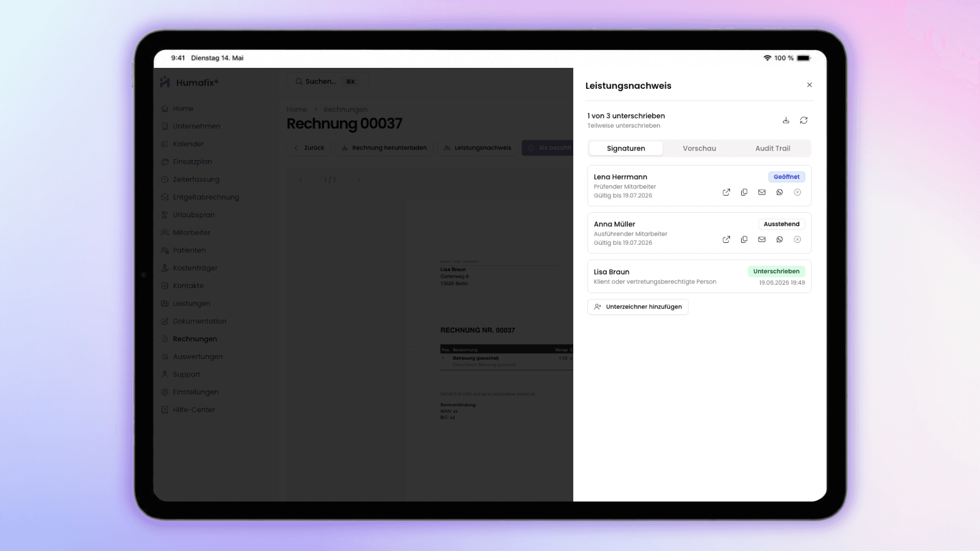Open Patienten in the sidebar

point(183,251)
